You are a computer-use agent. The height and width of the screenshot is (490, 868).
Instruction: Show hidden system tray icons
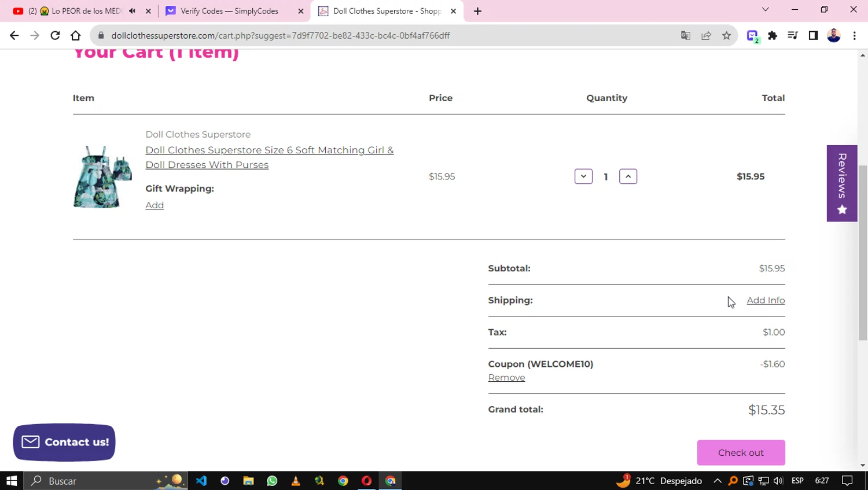point(718,481)
